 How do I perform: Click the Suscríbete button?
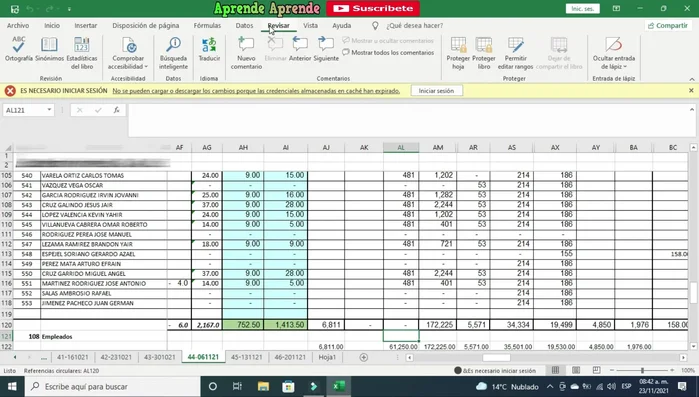pos(374,8)
